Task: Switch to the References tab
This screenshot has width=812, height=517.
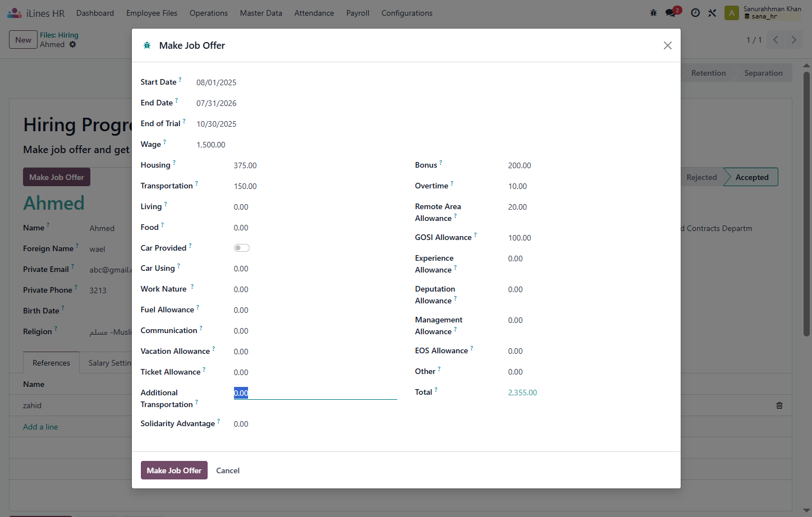Action: pos(51,363)
